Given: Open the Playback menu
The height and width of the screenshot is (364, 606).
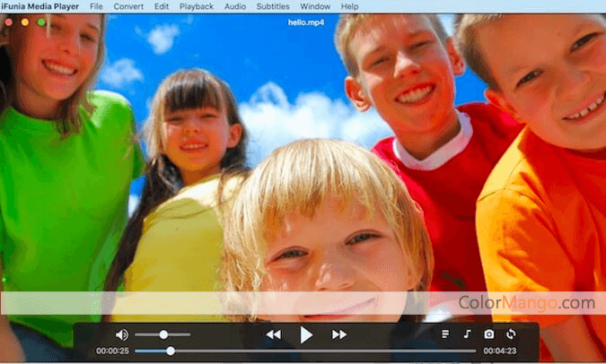Looking at the screenshot, I should (197, 6).
